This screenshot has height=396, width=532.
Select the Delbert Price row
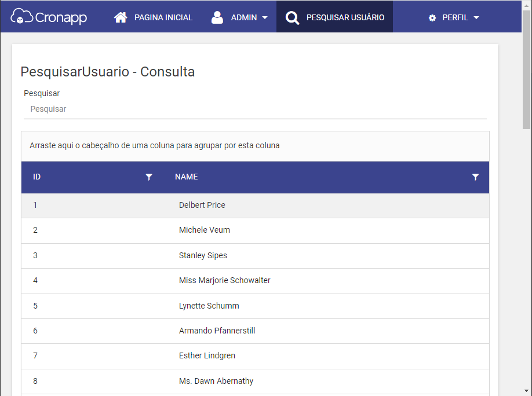pyautogui.click(x=255, y=206)
